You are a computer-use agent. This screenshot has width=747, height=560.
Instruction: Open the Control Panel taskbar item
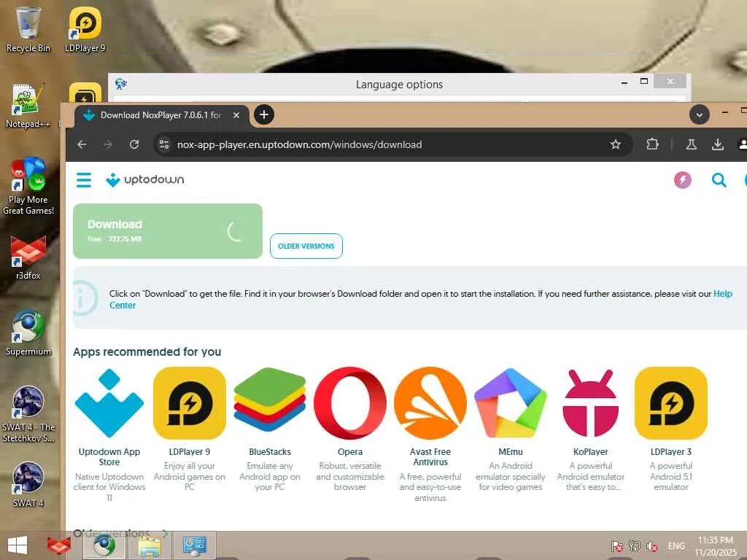point(194,545)
